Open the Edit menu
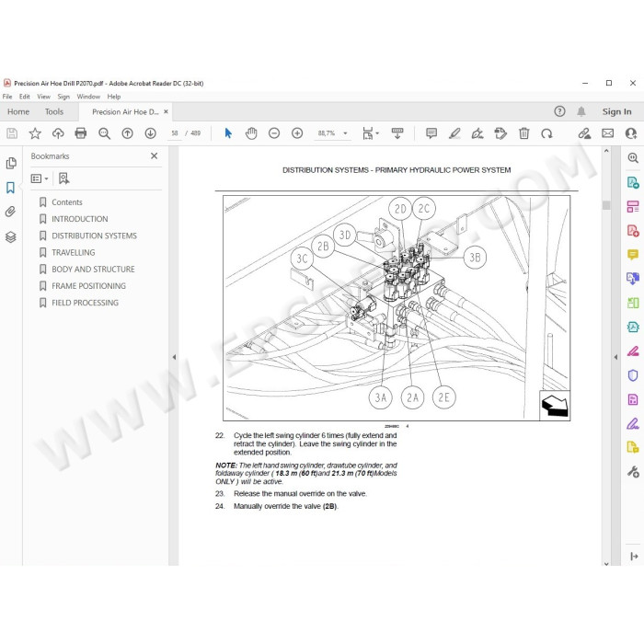 point(25,97)
